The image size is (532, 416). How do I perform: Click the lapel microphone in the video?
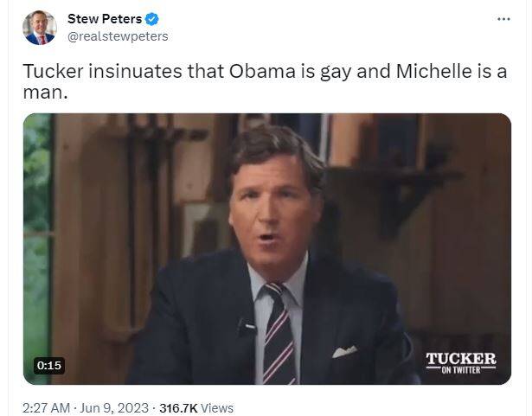coord(246,327)
